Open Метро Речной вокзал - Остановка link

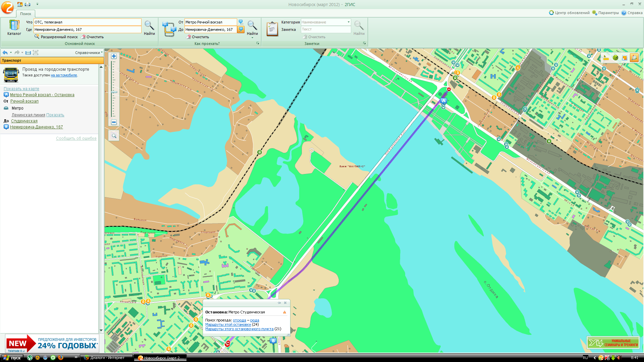pos(42,95)
